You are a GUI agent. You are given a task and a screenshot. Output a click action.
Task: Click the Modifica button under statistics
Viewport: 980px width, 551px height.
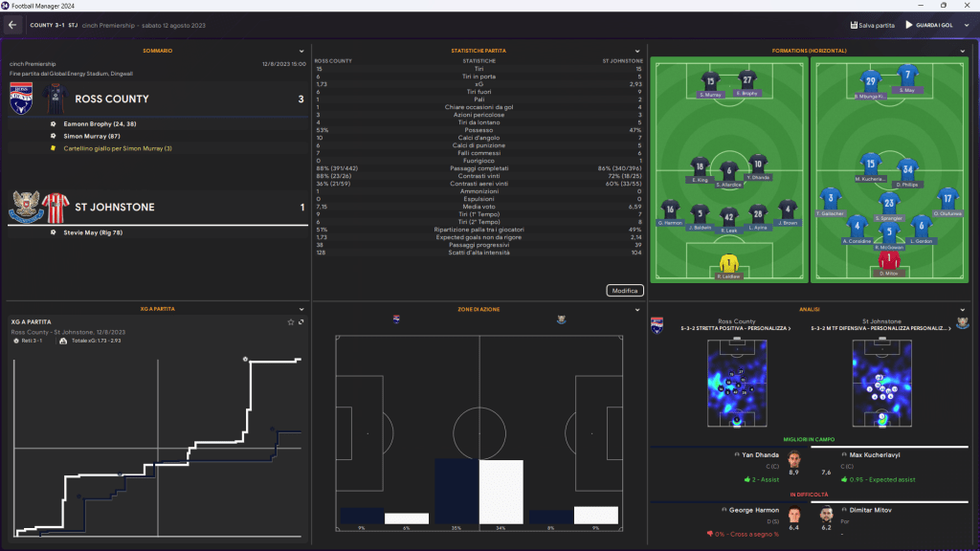[x=624, y=290]
